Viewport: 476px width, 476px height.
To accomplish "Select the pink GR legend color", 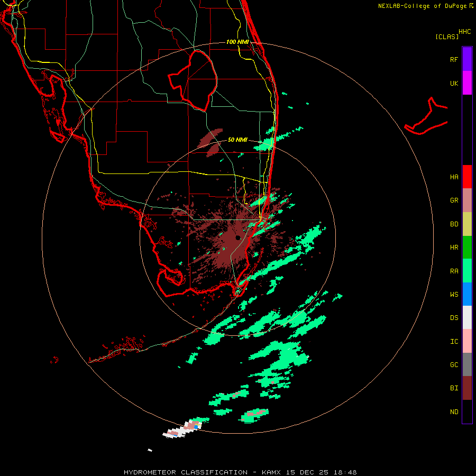I will (x=467, y=200).
